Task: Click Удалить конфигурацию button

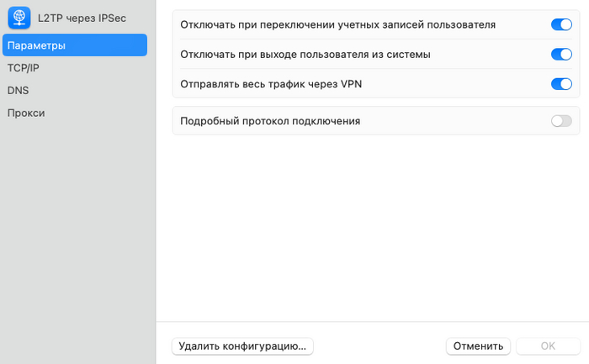Action: [x=242, y=346]
